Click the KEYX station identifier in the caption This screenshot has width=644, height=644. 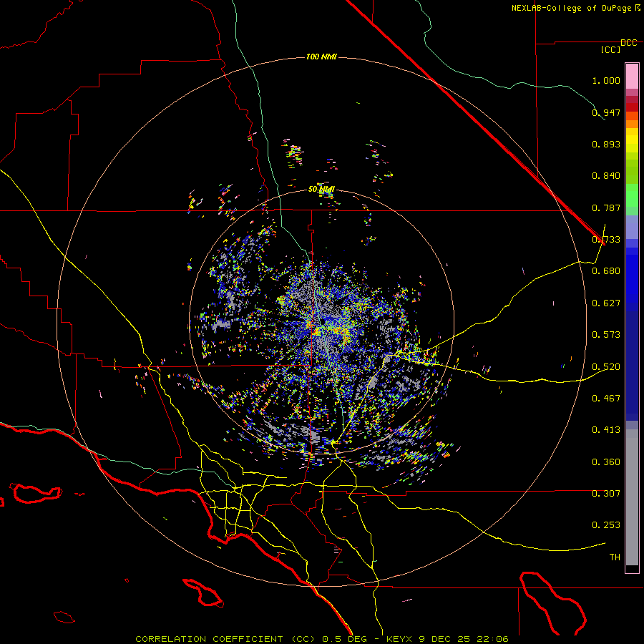coord(399,639)
